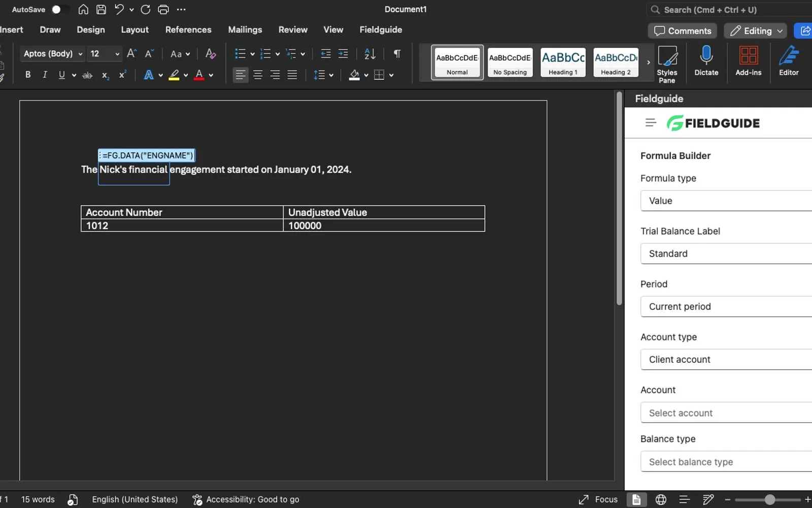Click the Editing mode button
812x508 pixels.
pos(756,31)
